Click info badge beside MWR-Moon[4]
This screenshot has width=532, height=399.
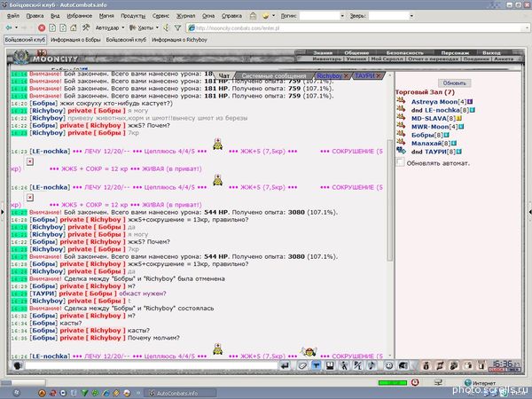(x=461, y=127)
